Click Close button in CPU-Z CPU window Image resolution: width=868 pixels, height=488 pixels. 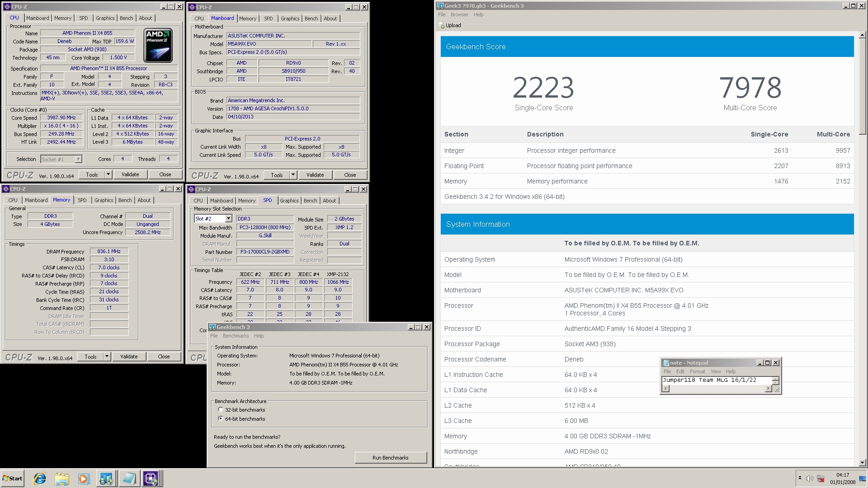coord(165,174)
